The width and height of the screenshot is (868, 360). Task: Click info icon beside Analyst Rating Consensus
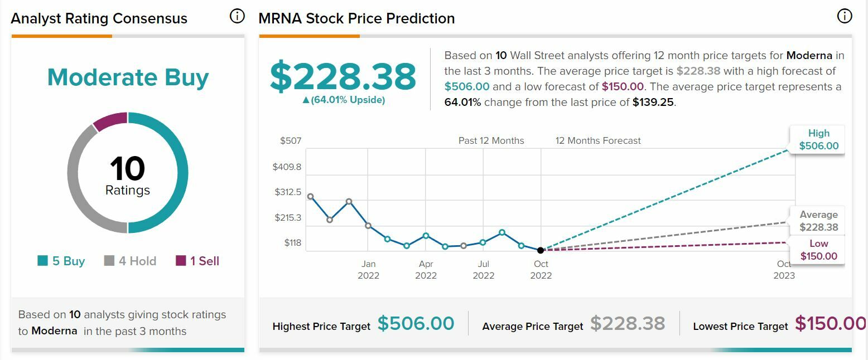[x=237, y=17]
